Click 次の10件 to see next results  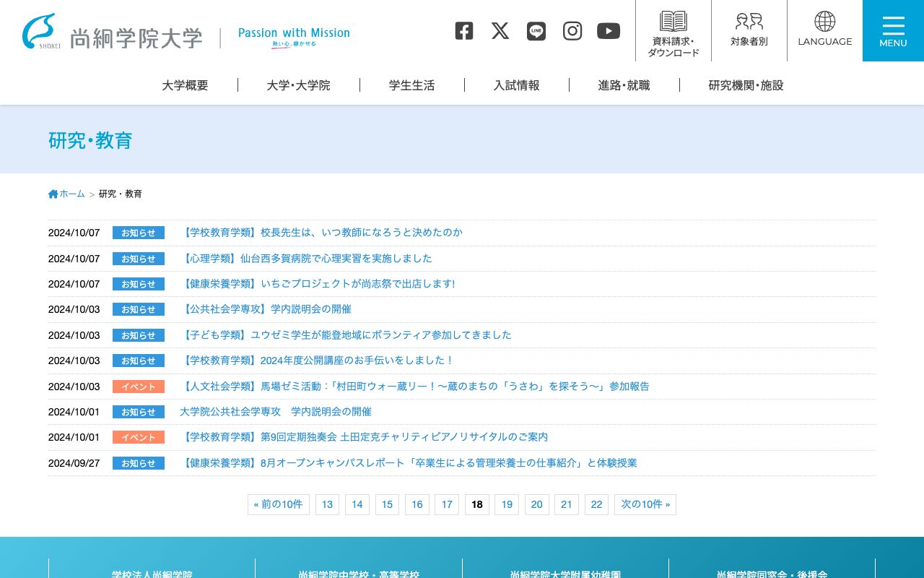pos(645,504)
